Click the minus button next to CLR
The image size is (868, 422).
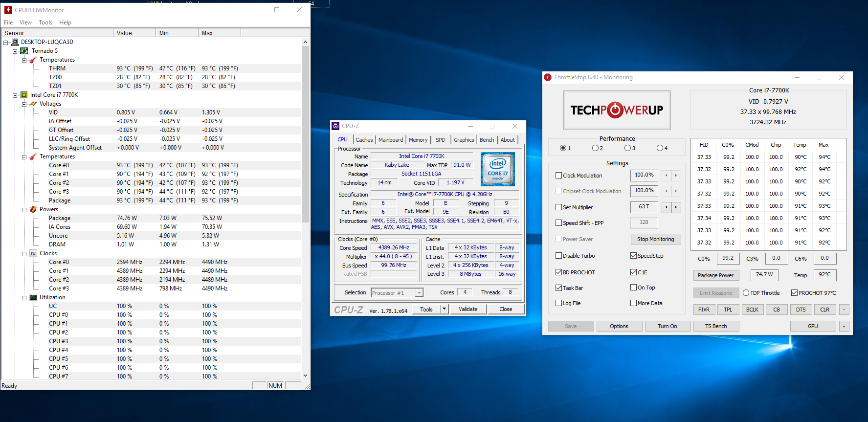844,310
